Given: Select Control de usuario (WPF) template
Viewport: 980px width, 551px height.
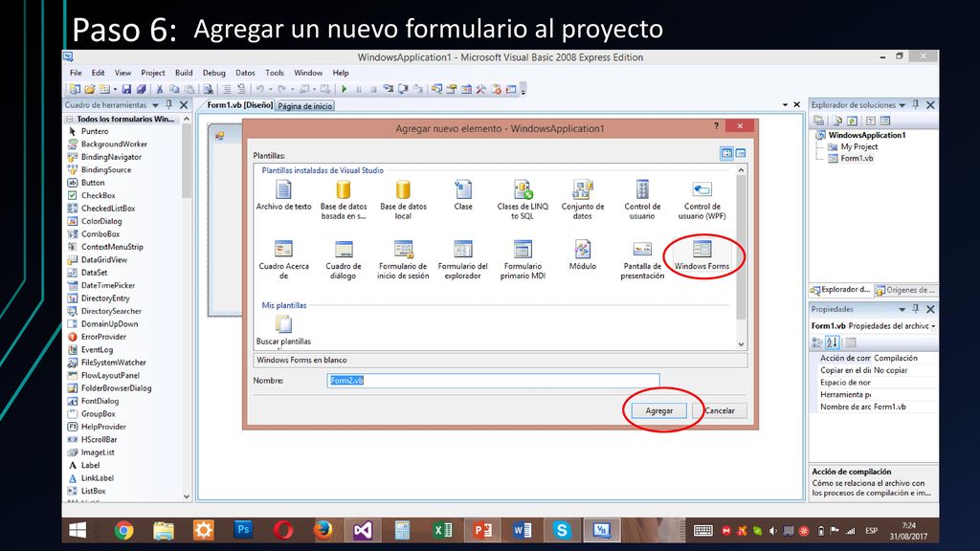Looking at the screenshot, I should coord(702,200).
